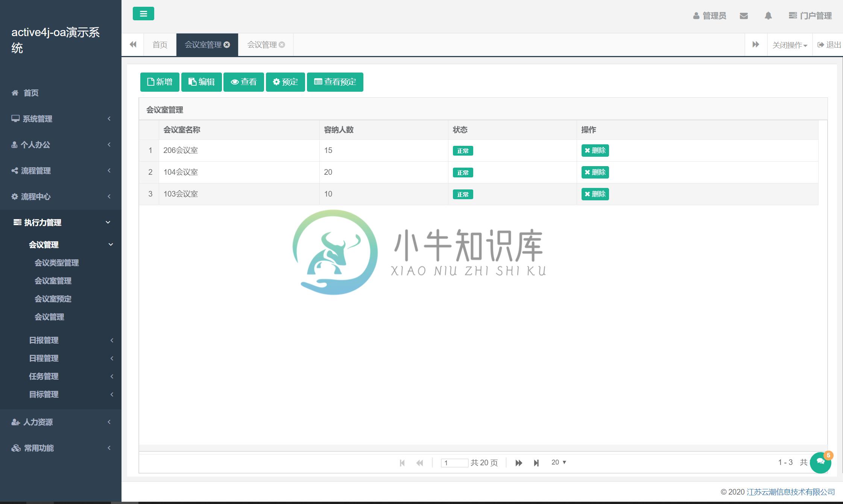The width and height of the screenshot is (843, 504).
Task: Switch to the 会议室管理 tab
Action: click(203, 45)
